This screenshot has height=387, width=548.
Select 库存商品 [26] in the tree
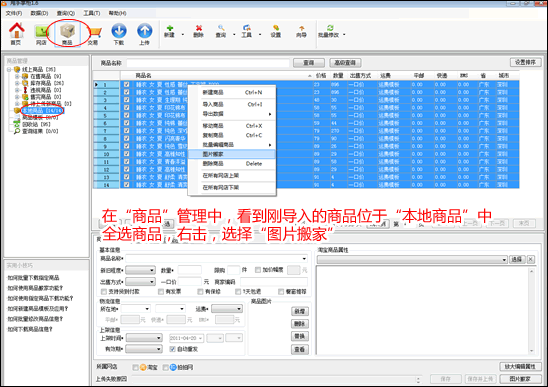click(x=47, y=83)
